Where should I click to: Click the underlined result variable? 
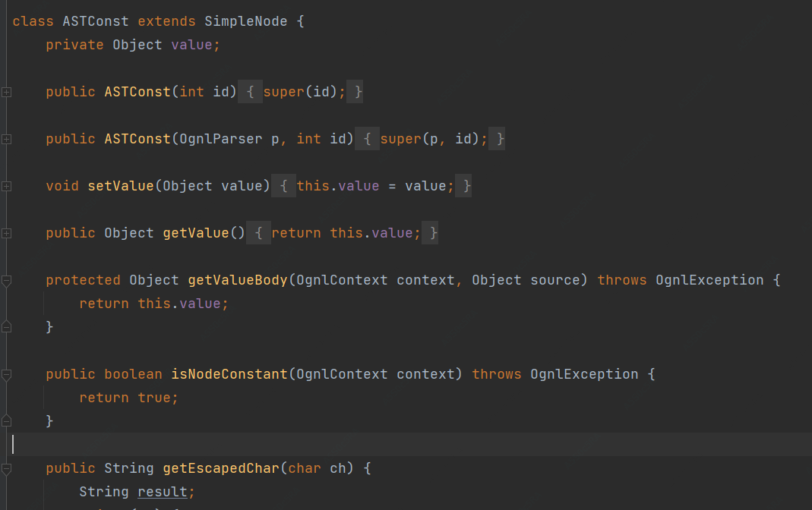pos(163,492)
